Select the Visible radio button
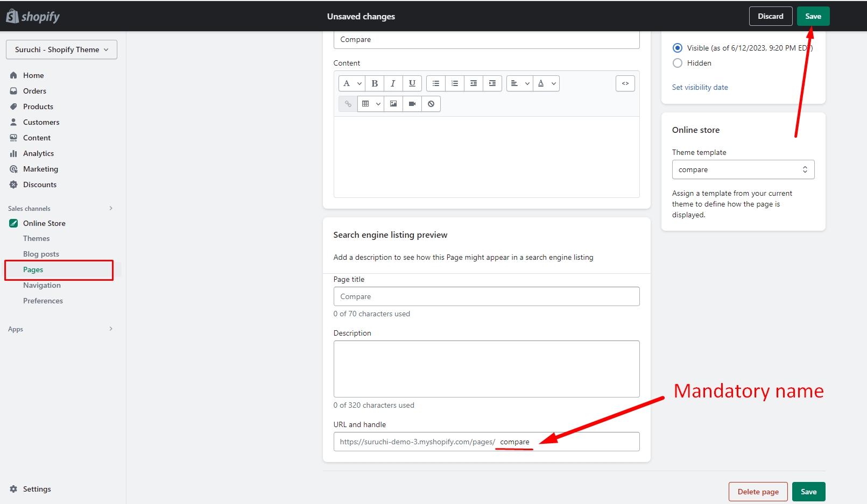 [678, 48]
